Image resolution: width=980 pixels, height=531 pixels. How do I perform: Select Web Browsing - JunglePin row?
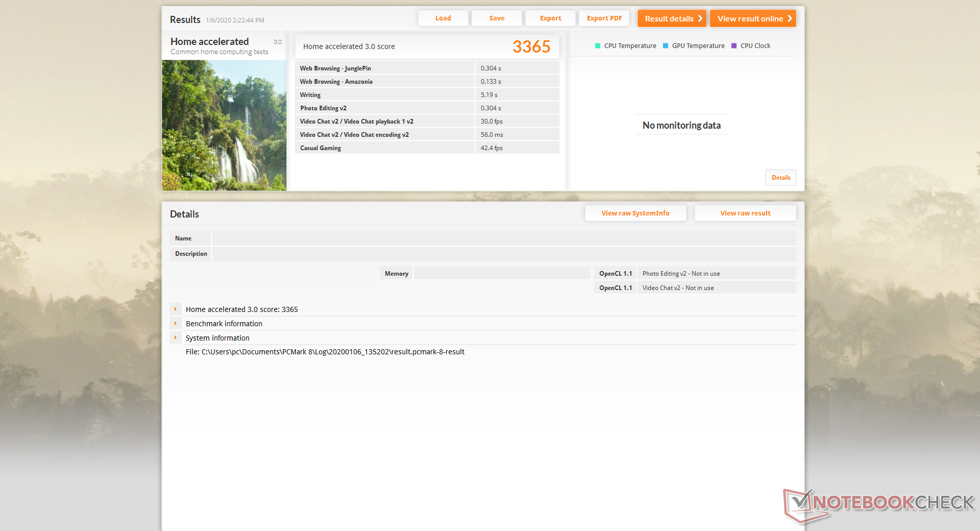427,68
